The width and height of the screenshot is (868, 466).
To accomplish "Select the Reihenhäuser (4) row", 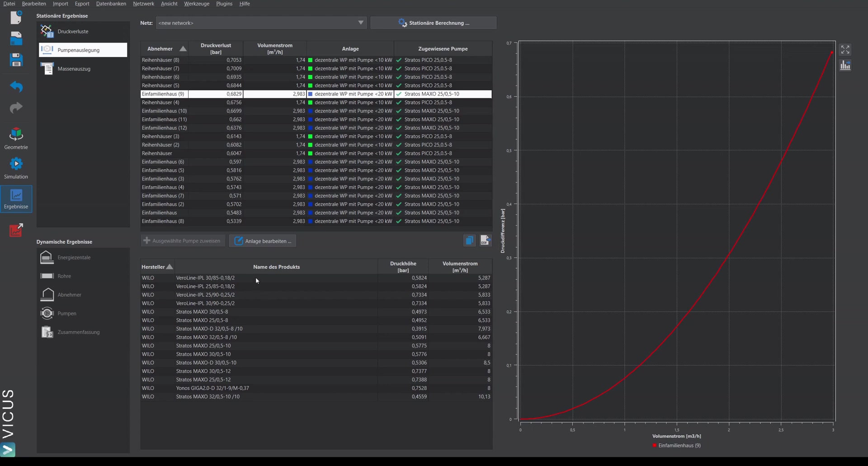I will [316, 102].
